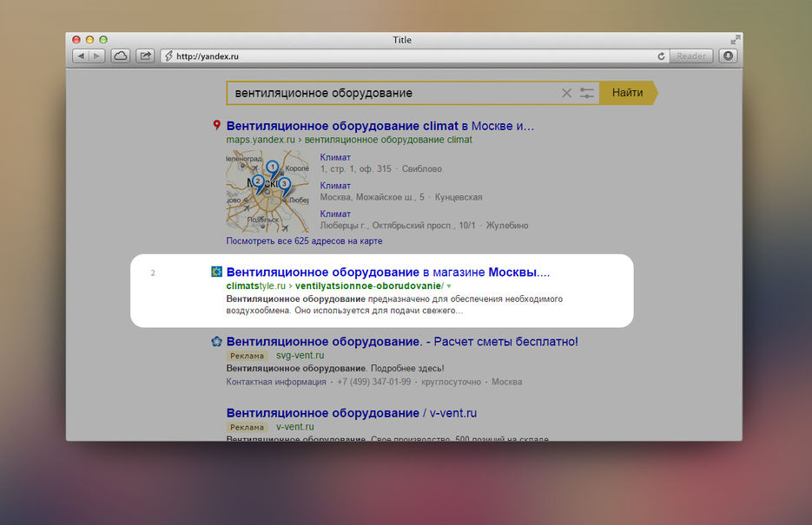Select the svg-vent.ru favicon
Screen dimensions: 812x525
(x=216, y=341)
